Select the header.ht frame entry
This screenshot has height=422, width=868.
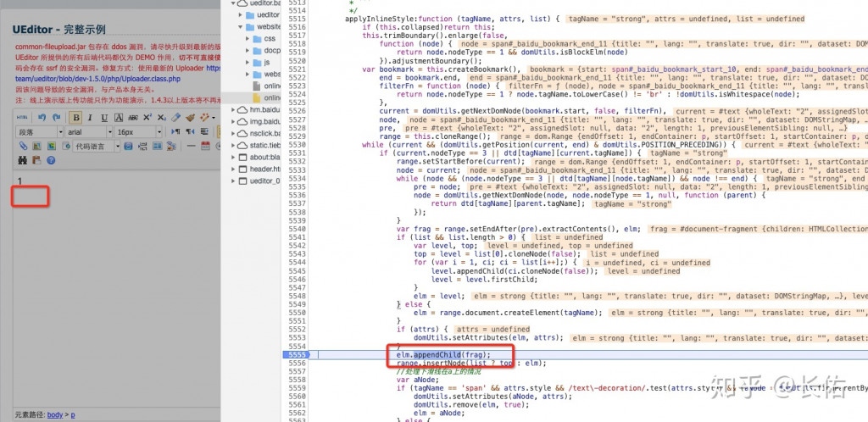coord(264,169)
